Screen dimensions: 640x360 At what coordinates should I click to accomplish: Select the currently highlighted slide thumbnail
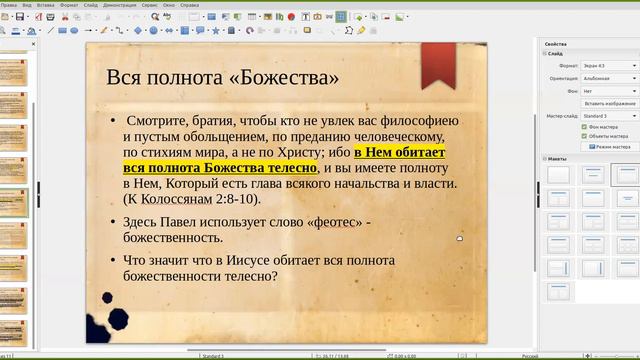point(13,203)
